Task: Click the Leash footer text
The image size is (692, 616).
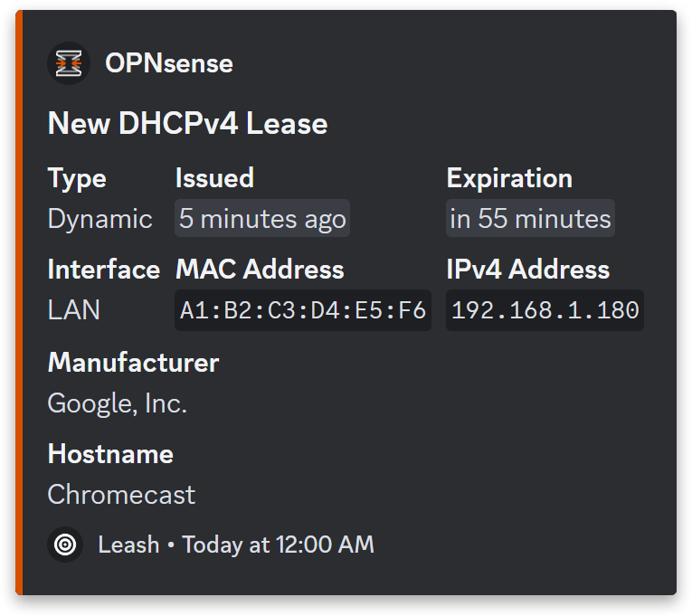Action: [128, 545]
